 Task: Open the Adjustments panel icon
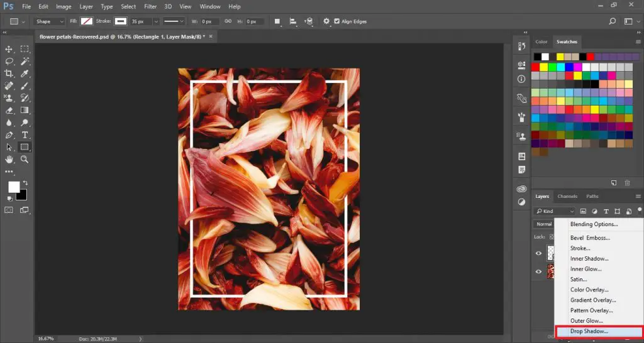pos(521,202)
